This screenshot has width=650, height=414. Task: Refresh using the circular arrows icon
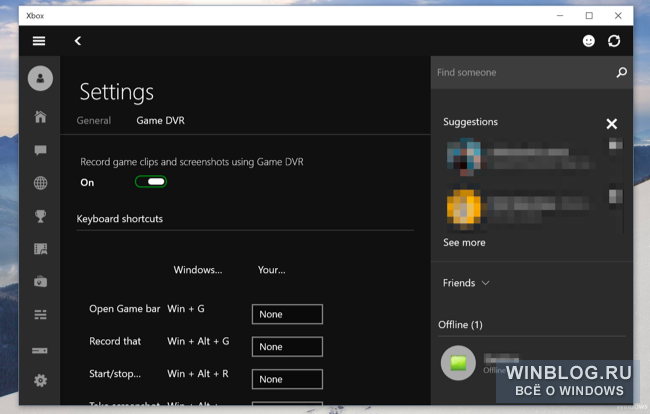click(614, 41)
